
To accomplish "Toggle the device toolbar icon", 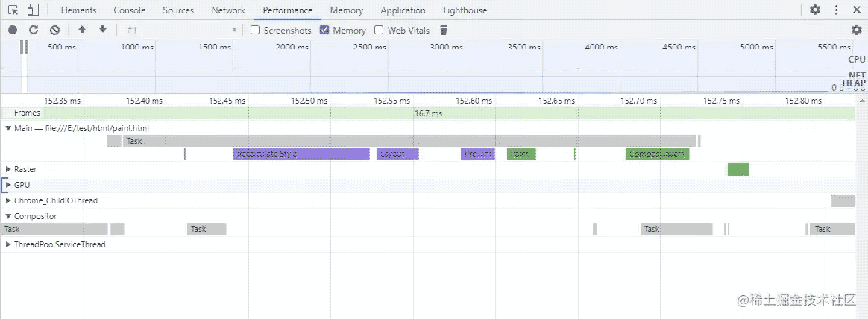I will click(33, 10).
